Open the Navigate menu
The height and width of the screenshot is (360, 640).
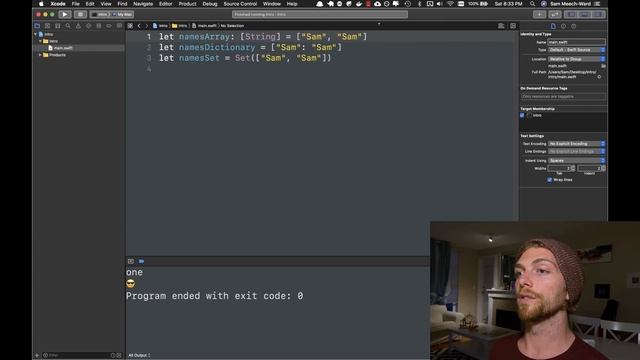(143, 4)
